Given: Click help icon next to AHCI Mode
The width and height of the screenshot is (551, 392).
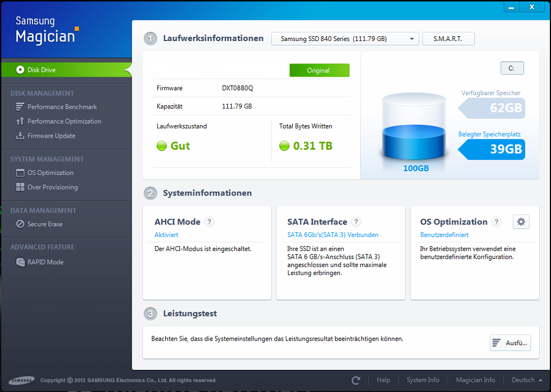Looking at the screenshot, I should coord(210,221).
